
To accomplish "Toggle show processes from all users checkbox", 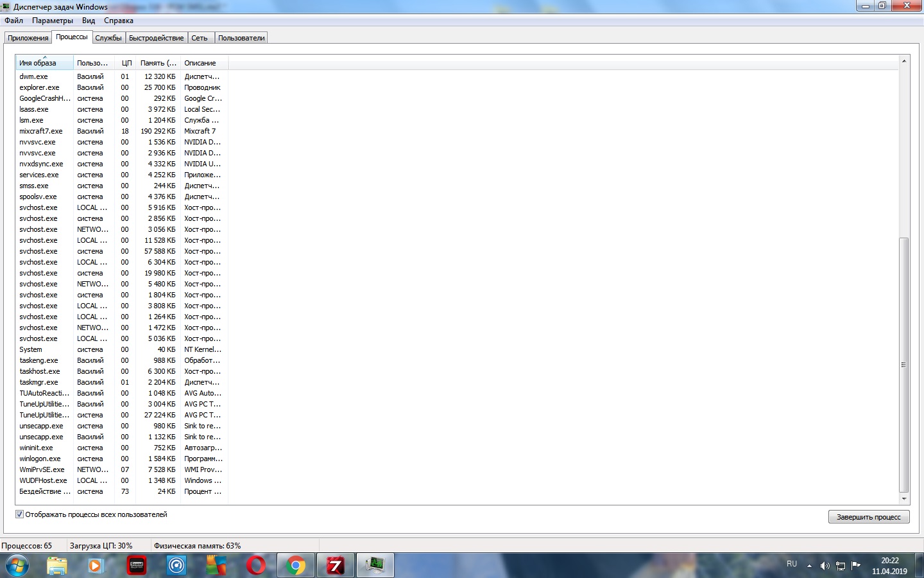I will (19, 514).
